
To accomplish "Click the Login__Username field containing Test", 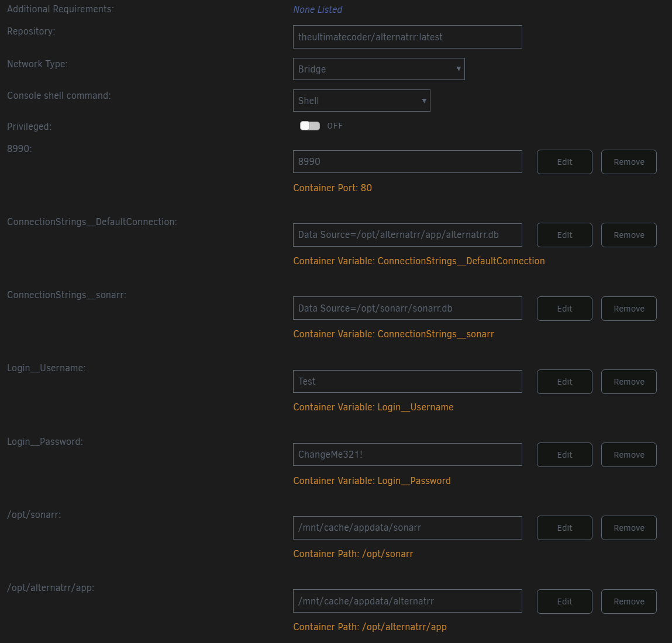I will [x=407, y=381].
